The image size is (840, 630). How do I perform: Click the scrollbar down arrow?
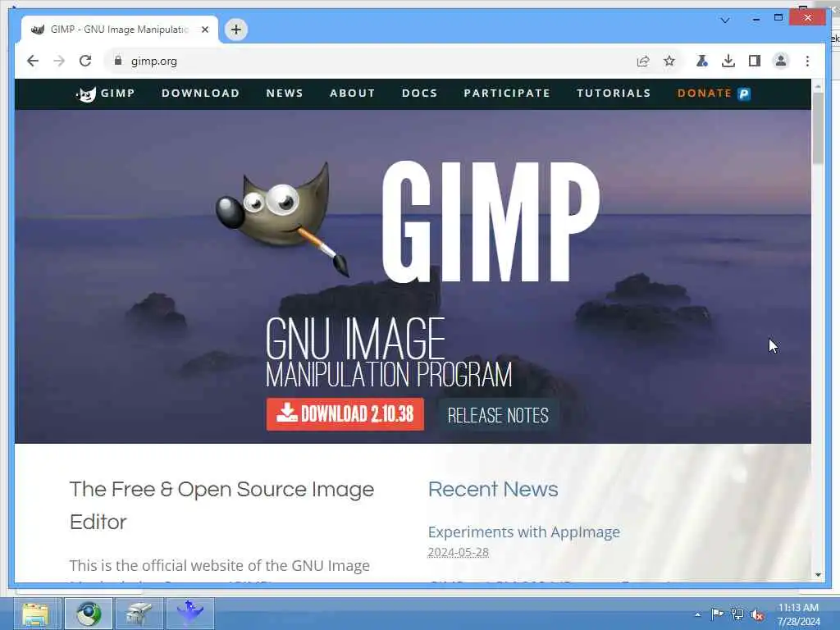click(818, 575)
